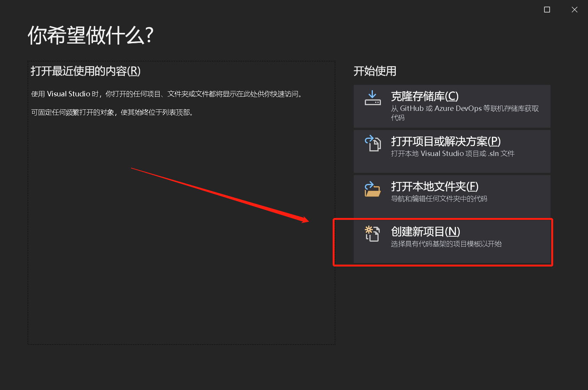Maximize the Visual Studio start window
Viewport: 588px width, 390px height.
(547, 10)
